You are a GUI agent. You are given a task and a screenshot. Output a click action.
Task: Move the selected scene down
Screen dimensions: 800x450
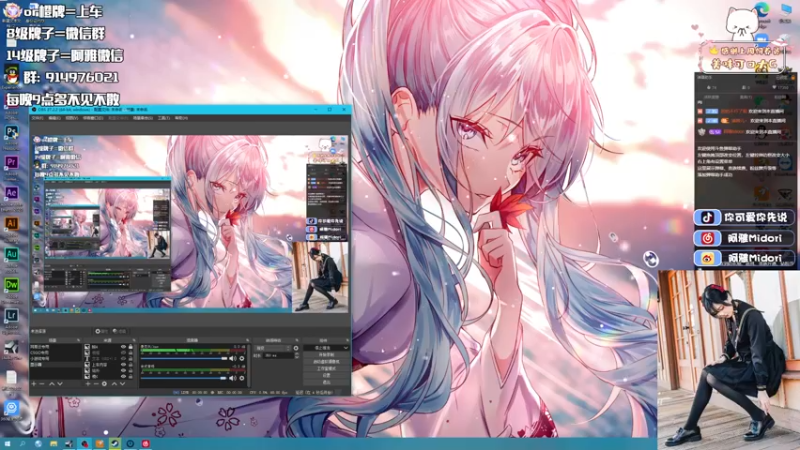click(x=60, y=384)
